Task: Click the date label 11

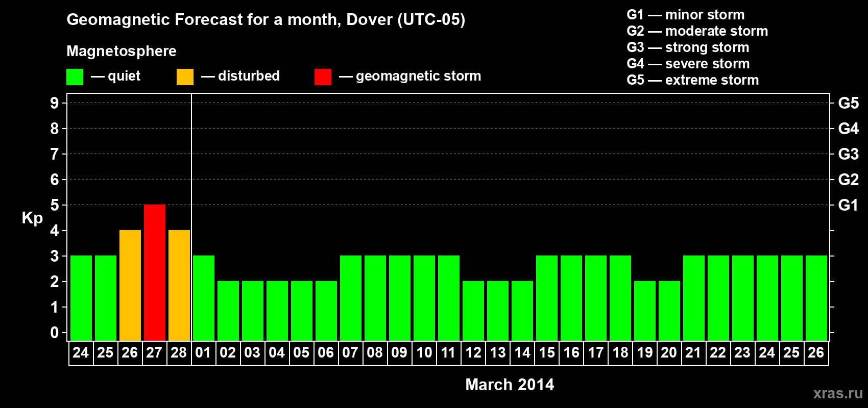Action: (x=448, y=353)
